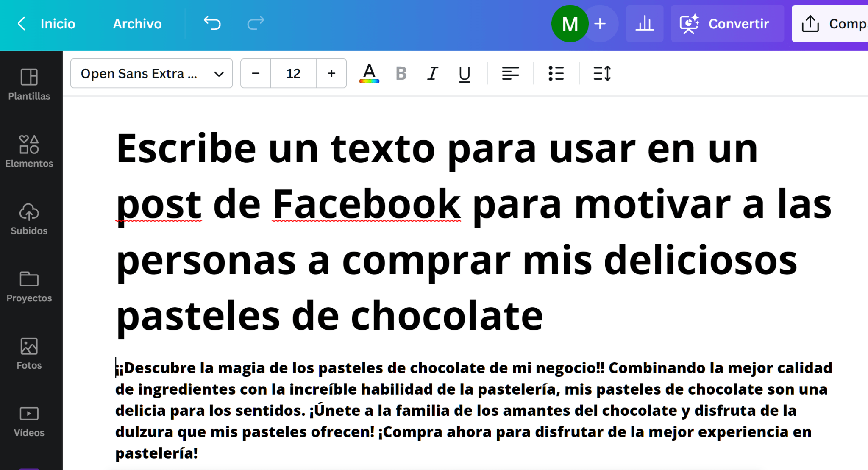
Task: Open the Archivo menu
Action: pos(137,24)
